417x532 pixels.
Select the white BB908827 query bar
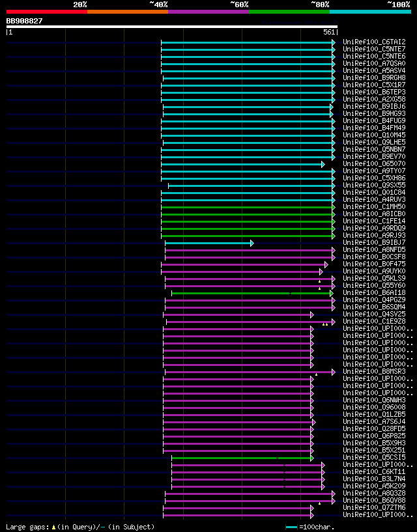coord(172,27)
